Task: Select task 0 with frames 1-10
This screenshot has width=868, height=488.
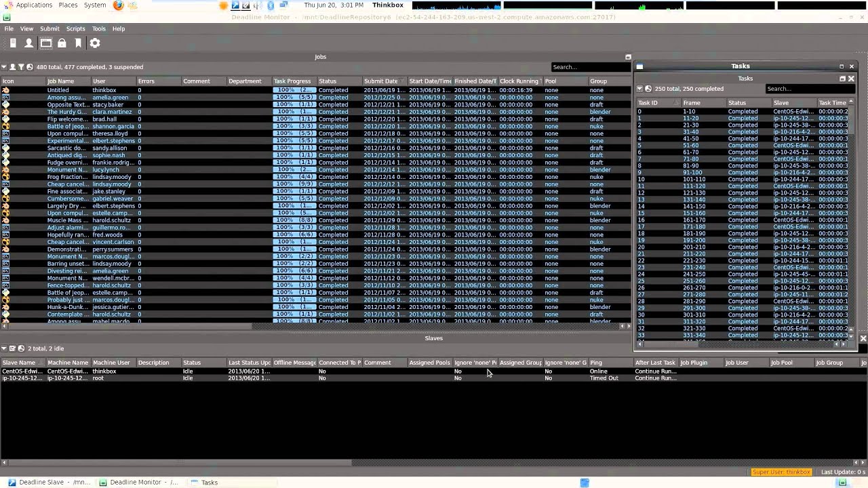Action: [742, 111]
